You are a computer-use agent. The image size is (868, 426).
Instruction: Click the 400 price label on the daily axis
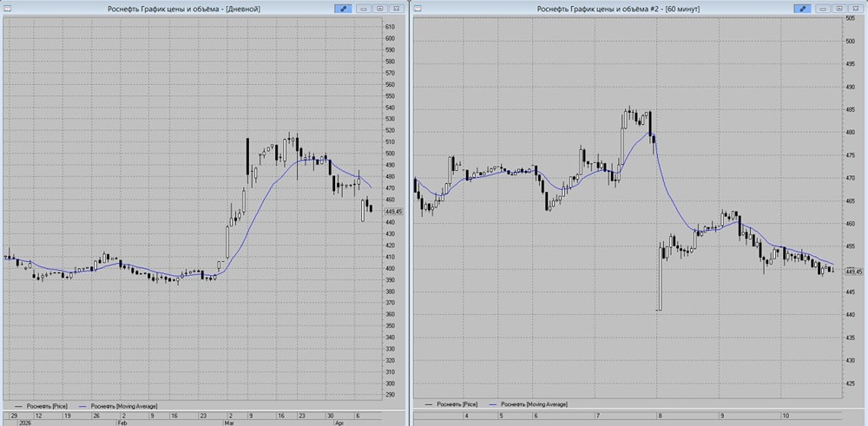(390, 268)
